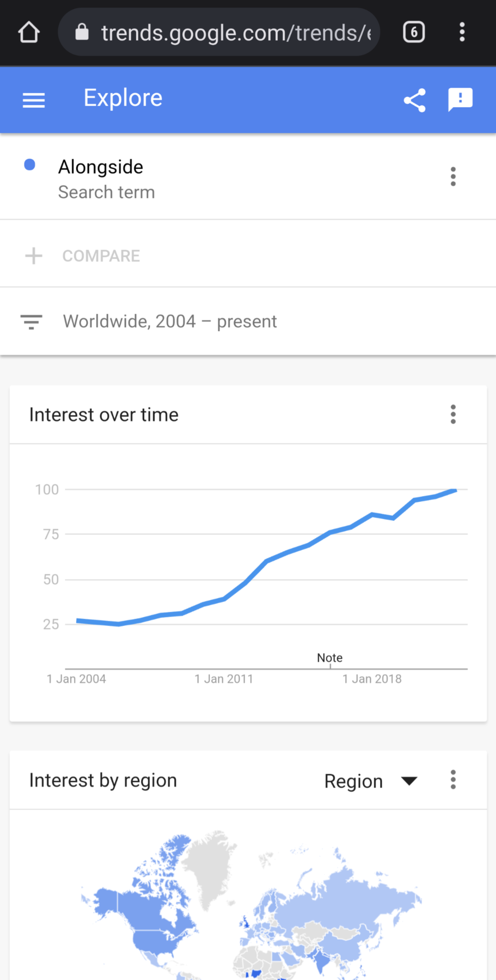Open the browser tab switcher showing 6
This screenshot has width=496, height=980.
pos(414,33)
